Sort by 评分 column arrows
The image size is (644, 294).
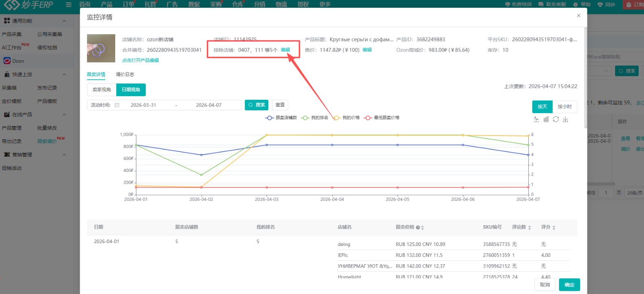(x=554, y=228)
